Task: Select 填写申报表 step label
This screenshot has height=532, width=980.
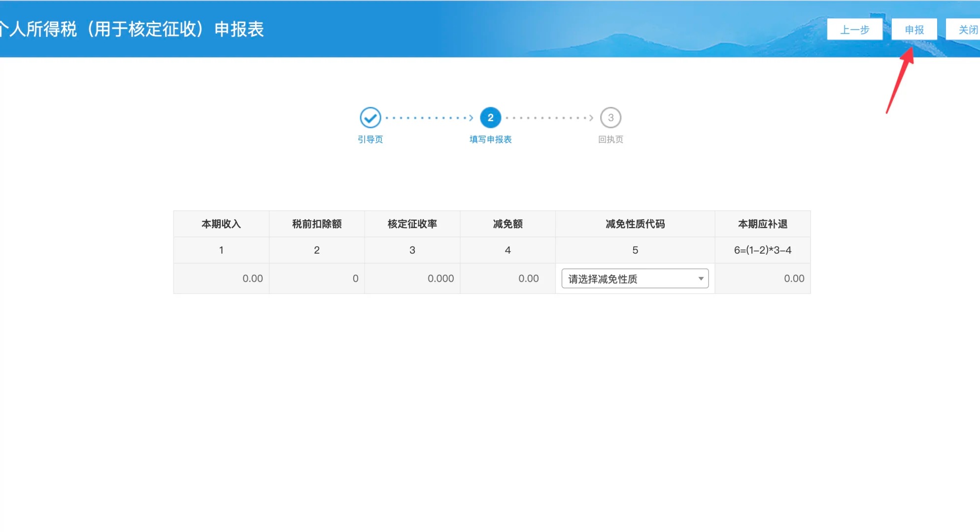Action: 490,139
